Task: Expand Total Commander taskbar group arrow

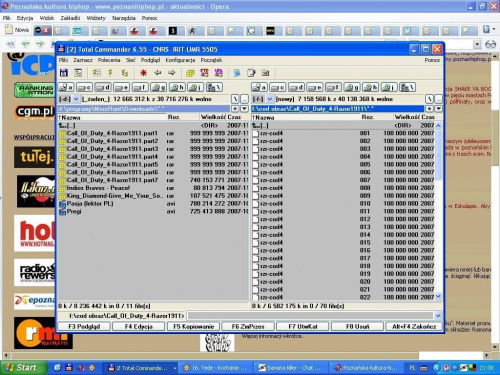Action: pos(175,368)
